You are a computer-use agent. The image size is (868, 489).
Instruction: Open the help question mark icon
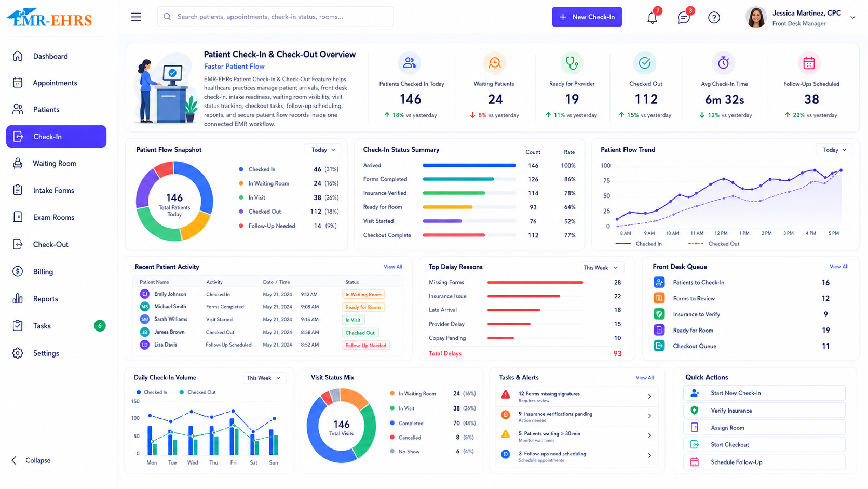point(714,18)
